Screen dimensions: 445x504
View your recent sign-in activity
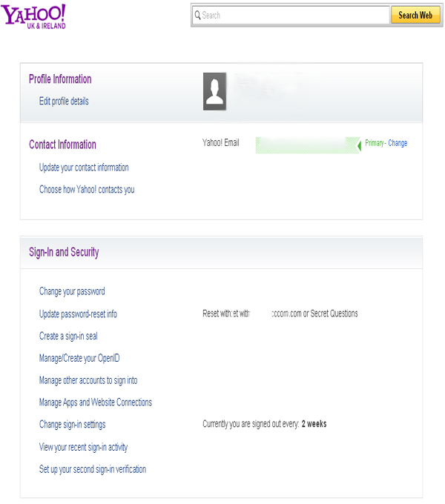83,447
